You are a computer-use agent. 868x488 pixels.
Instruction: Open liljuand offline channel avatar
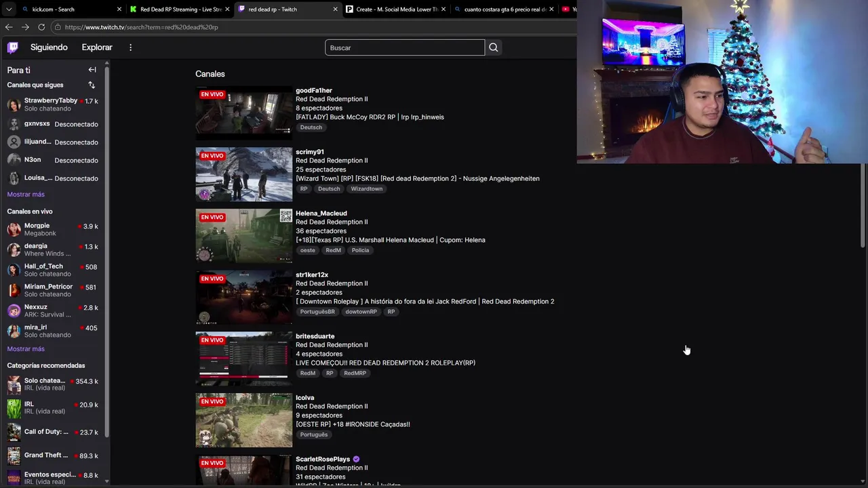(14, 142)
